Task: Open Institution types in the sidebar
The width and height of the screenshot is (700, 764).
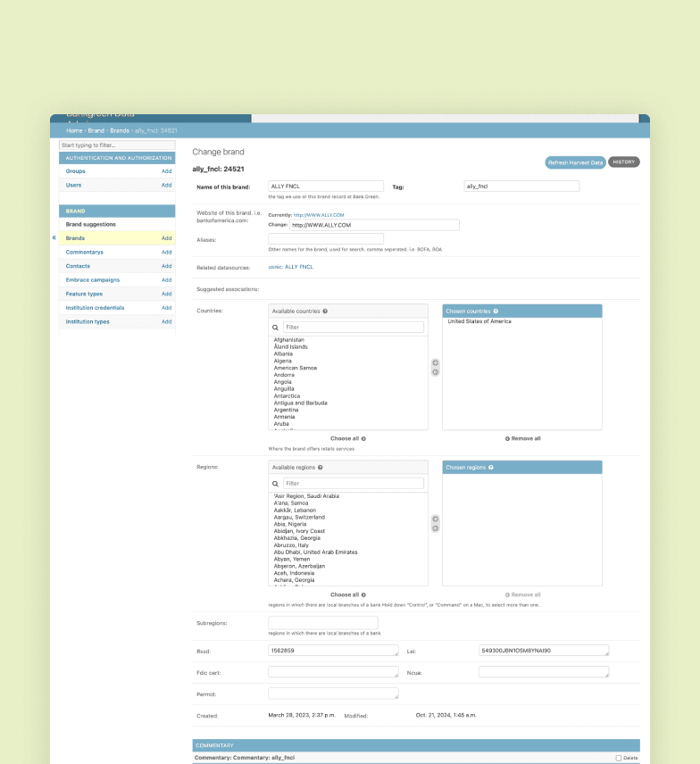Action: click(87, 321)
